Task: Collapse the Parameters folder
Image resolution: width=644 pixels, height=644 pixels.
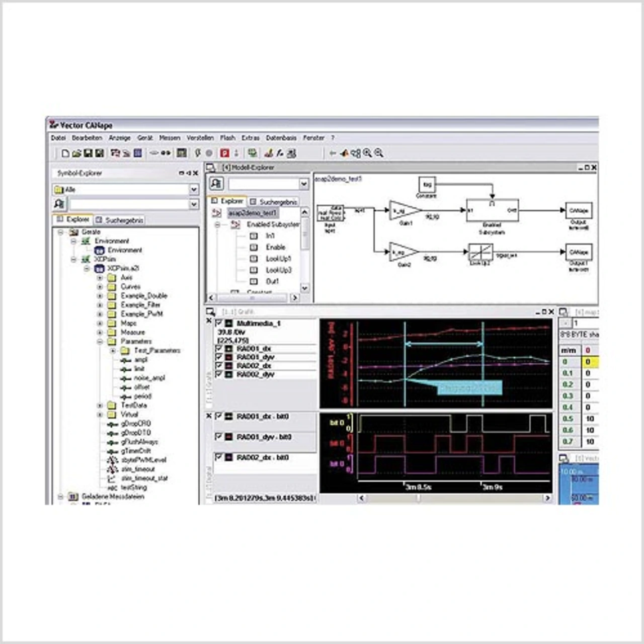Action: click(x=100, y=342)
